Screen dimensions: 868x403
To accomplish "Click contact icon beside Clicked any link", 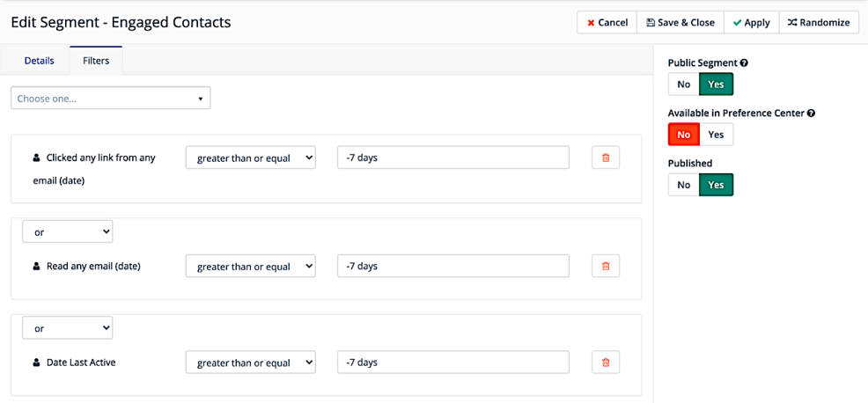I will (x=36, y=158).
